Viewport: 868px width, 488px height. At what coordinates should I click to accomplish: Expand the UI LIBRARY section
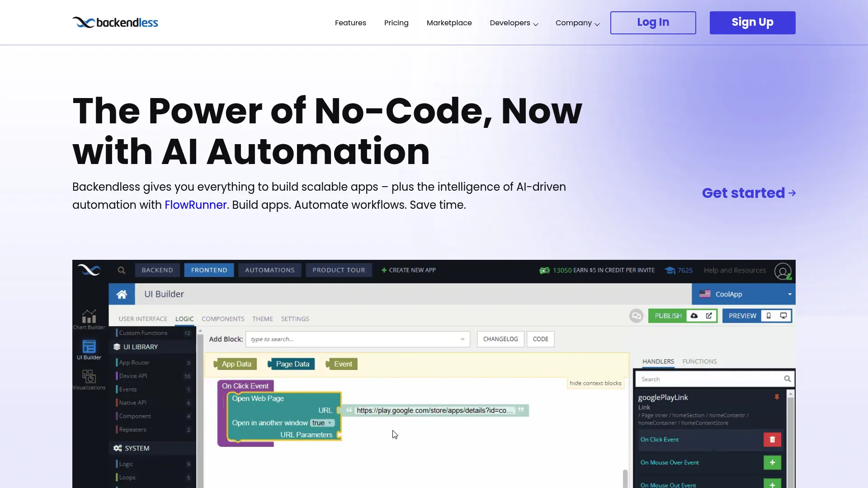click(152, 347)
